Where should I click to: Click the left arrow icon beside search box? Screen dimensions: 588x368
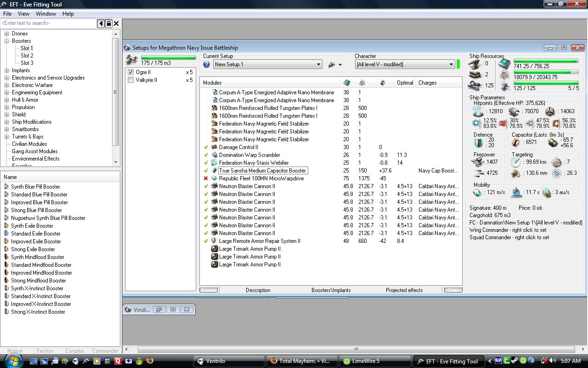[x=101, y=23]
